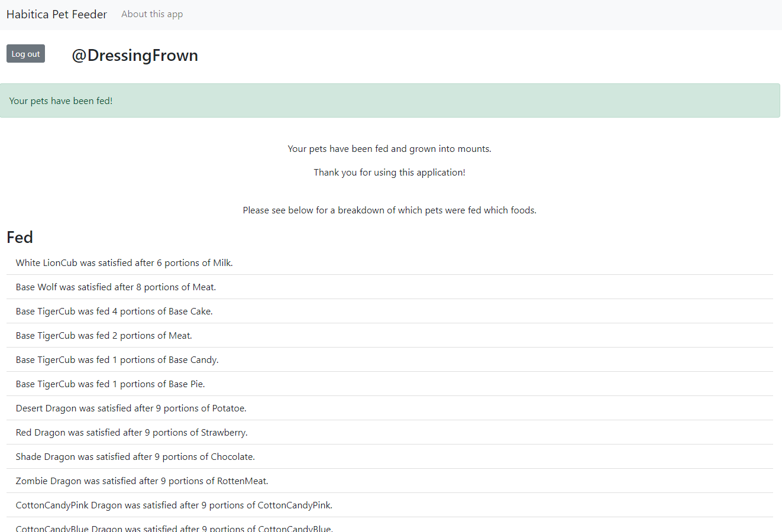Viewport: 782px width, 532px height.
Task: Select the Shade Dragon Chocolate row
Action: point(389,457)
